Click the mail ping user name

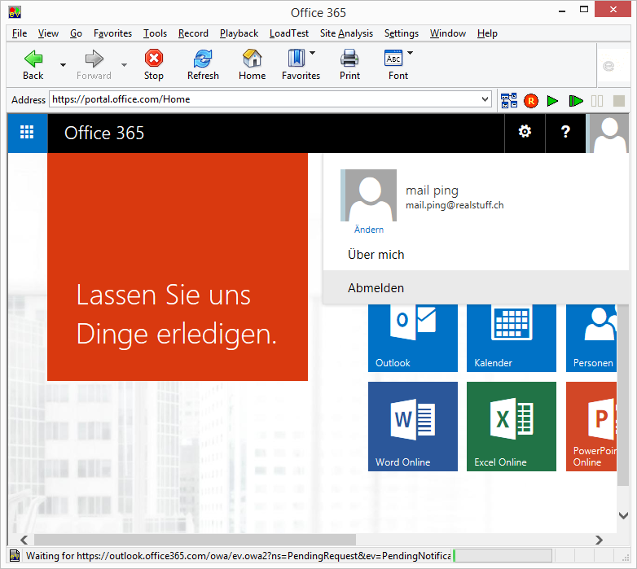(432, 190)
